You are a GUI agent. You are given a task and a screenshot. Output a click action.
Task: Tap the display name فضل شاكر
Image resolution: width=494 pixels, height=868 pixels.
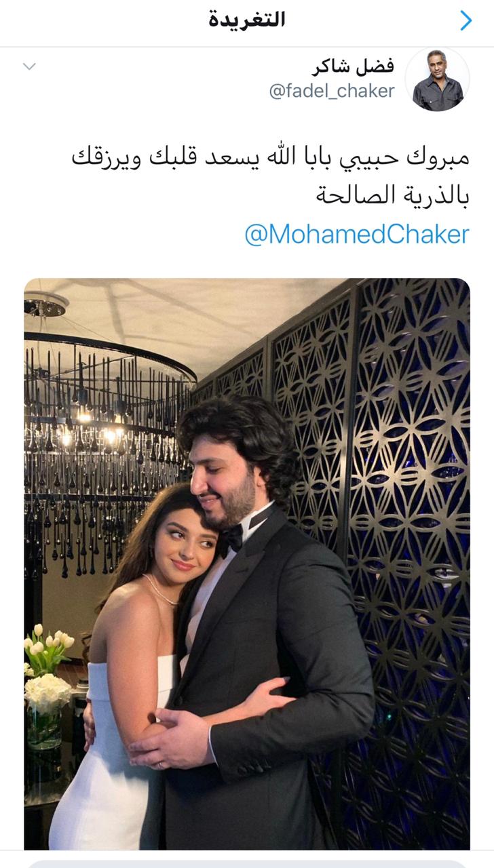tap(353, 66)
